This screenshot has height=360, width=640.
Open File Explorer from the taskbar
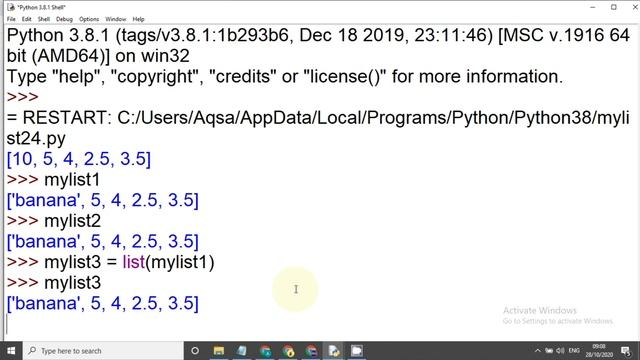coord(219,351)
